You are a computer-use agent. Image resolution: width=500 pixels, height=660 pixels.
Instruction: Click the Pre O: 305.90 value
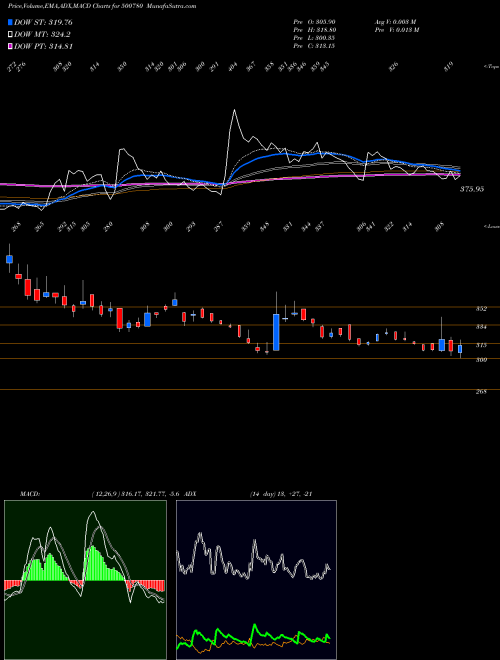[314, 22]
